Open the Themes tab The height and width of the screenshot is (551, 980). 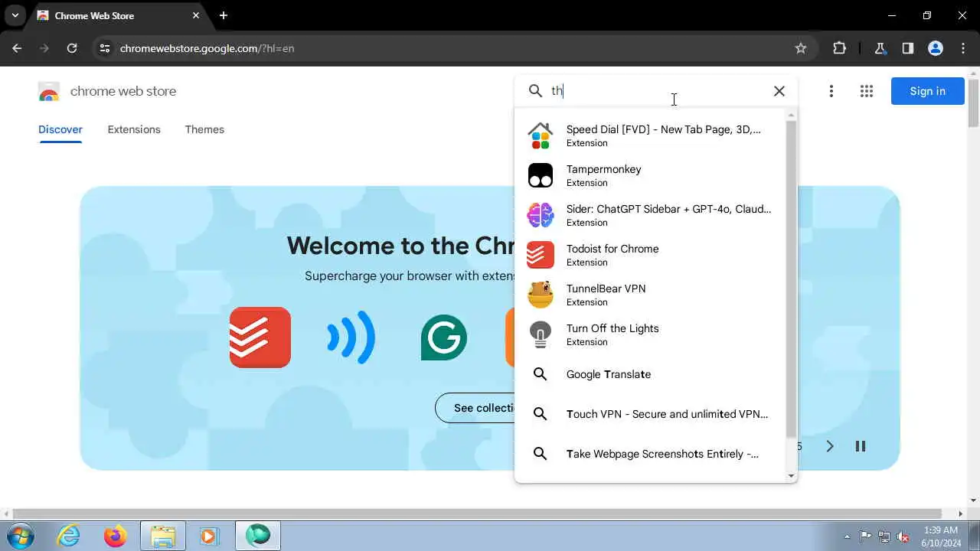[x=204, y=129]
